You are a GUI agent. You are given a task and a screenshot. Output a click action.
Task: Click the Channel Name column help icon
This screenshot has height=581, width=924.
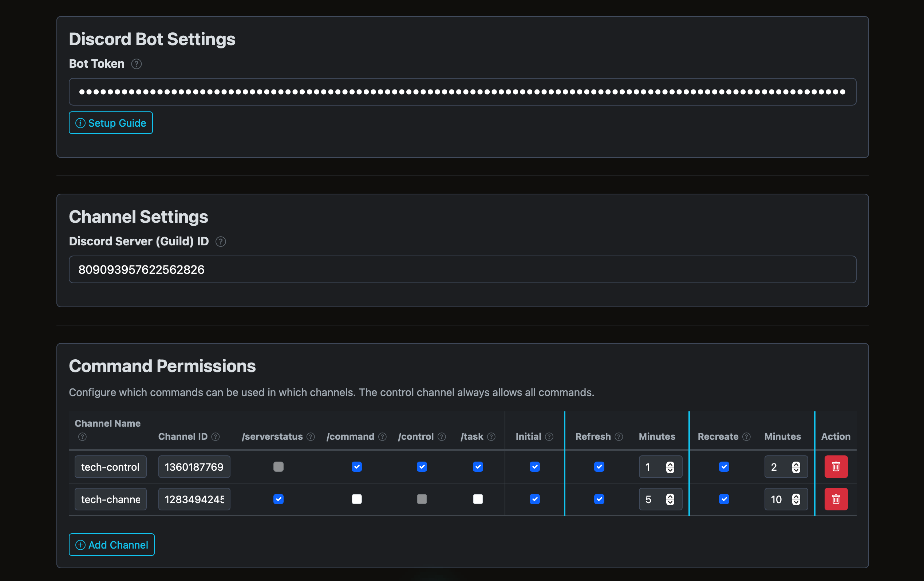(x=83, y=437)
